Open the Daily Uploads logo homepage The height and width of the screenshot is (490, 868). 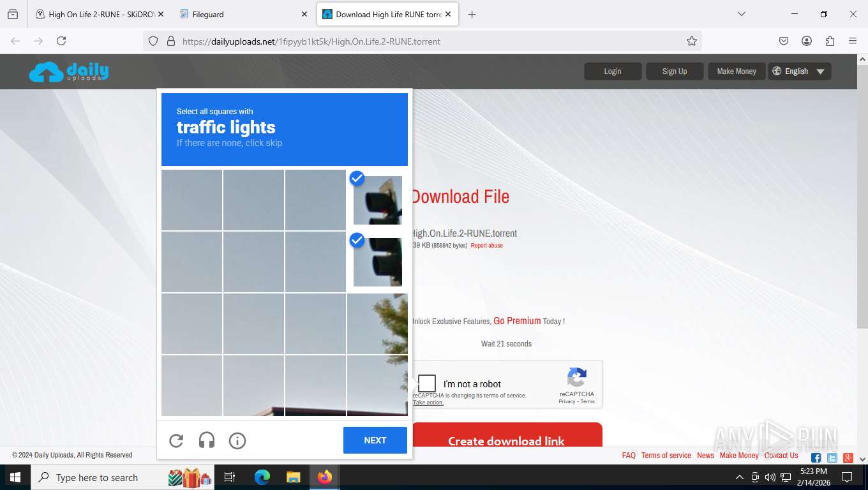tap(68, 71)
